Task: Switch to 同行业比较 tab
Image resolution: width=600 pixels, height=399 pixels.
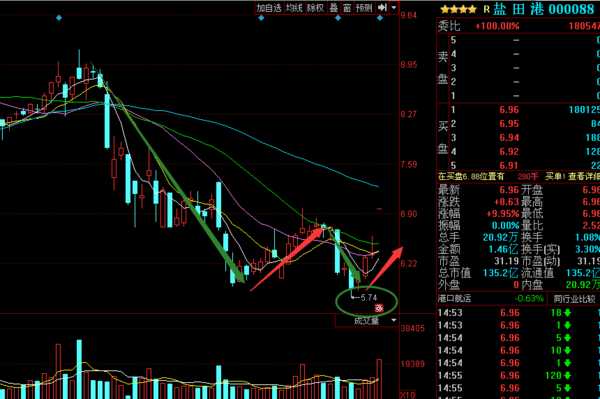Action: [x=574, y=298]
